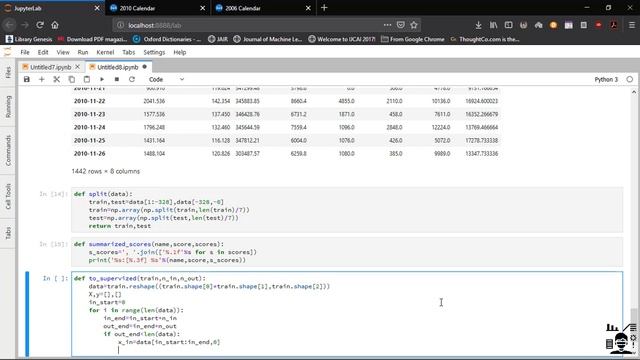Run the selected cell with the play icon
This screenshot has width=640, height=360.
tap(102, 79)
